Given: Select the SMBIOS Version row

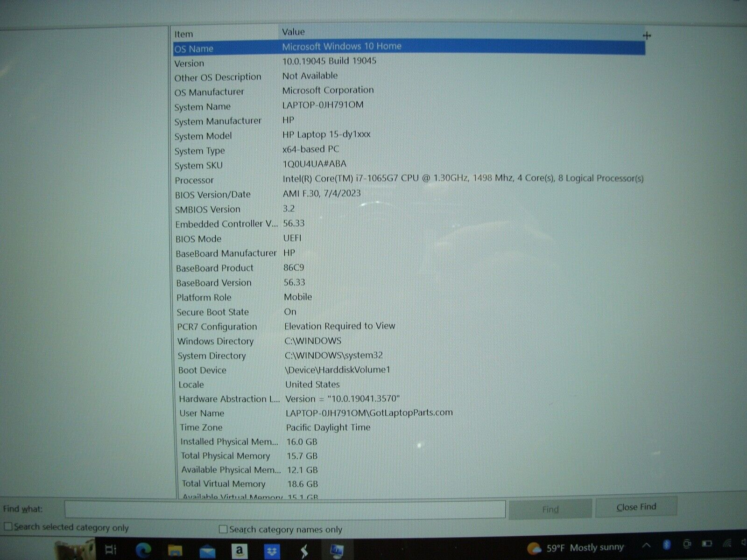Looking at the screenshot, I should point(409,209).
